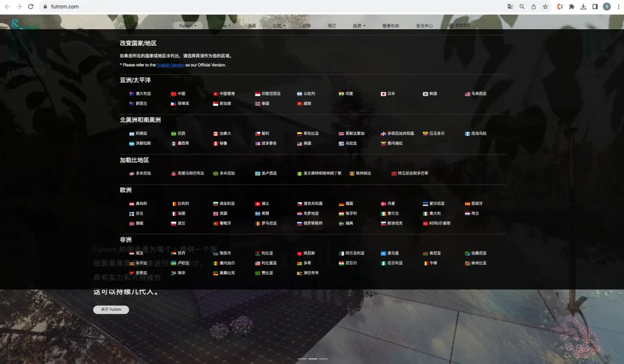Click the Switzerland flag icon
This screenshot has height=364, width=624.
tap(258, 203)
